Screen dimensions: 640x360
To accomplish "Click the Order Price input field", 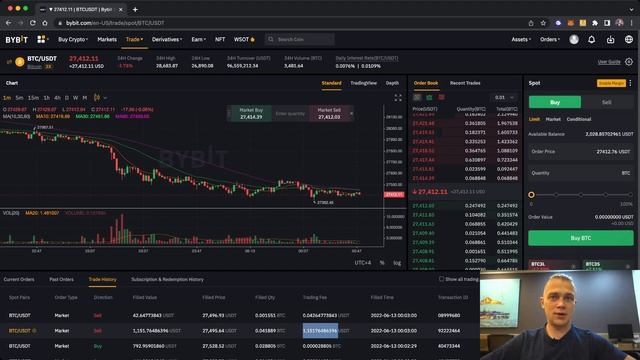I will (x=581, y=152).
